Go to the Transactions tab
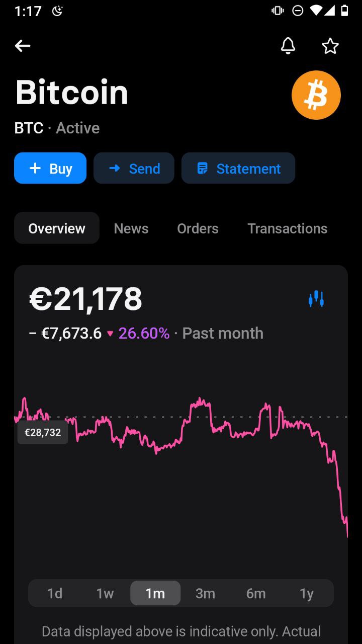 (287, 228)
